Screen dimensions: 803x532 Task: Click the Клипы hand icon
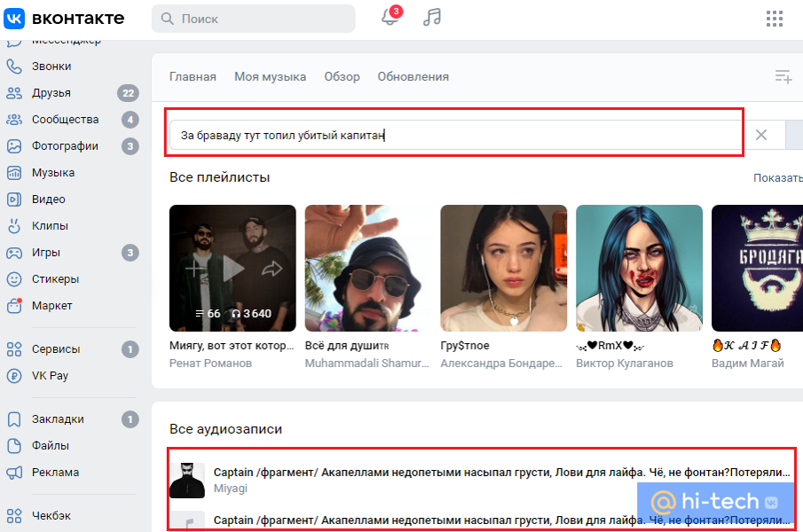pos(14,225)
